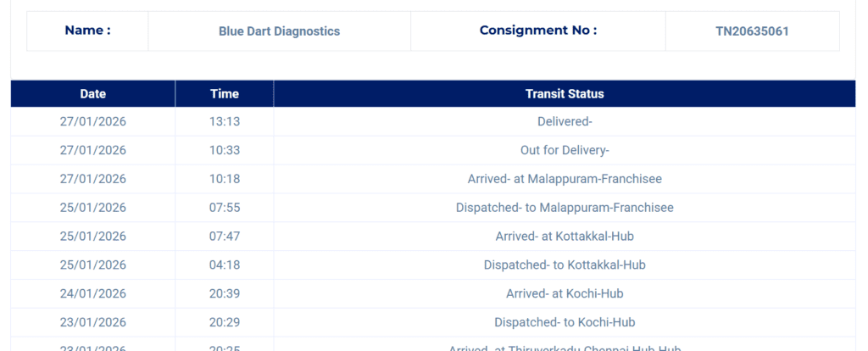The image size is (868, 351).
Task: Click the Date column header
Action: 93,94
